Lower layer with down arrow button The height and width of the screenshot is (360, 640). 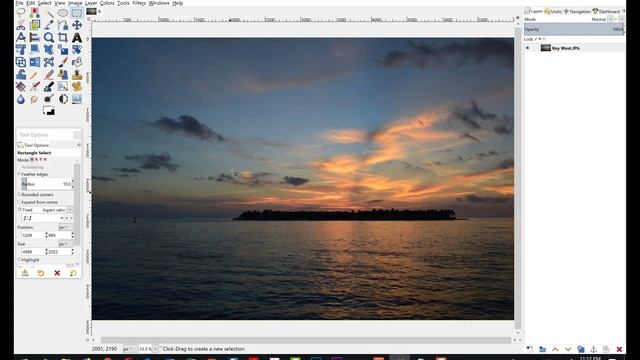click(568, 349)
